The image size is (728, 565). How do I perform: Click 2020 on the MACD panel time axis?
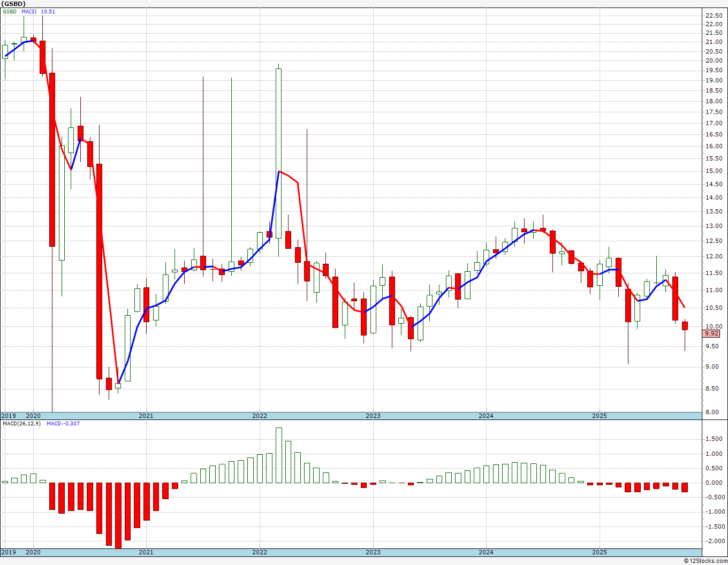[33, 552]
